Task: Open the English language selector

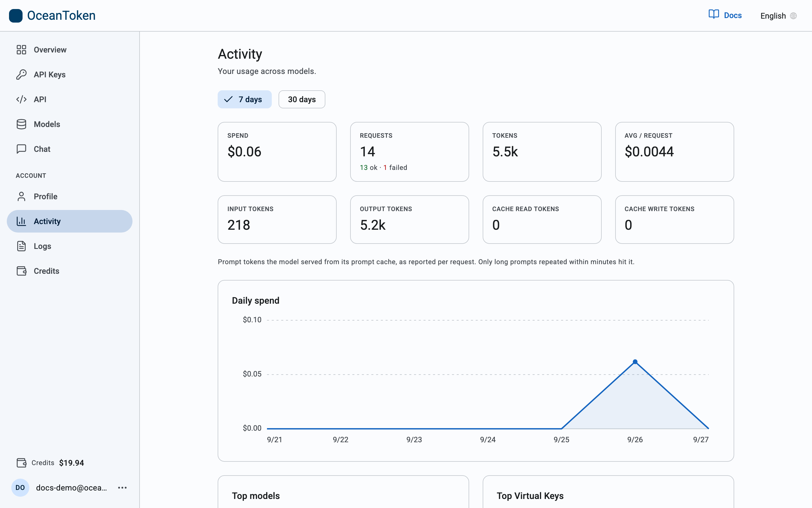Action: [x=778, y=16]
